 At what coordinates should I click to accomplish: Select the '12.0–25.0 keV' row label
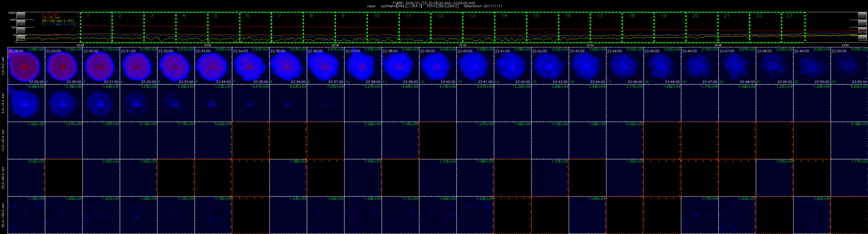coord(3,141)
